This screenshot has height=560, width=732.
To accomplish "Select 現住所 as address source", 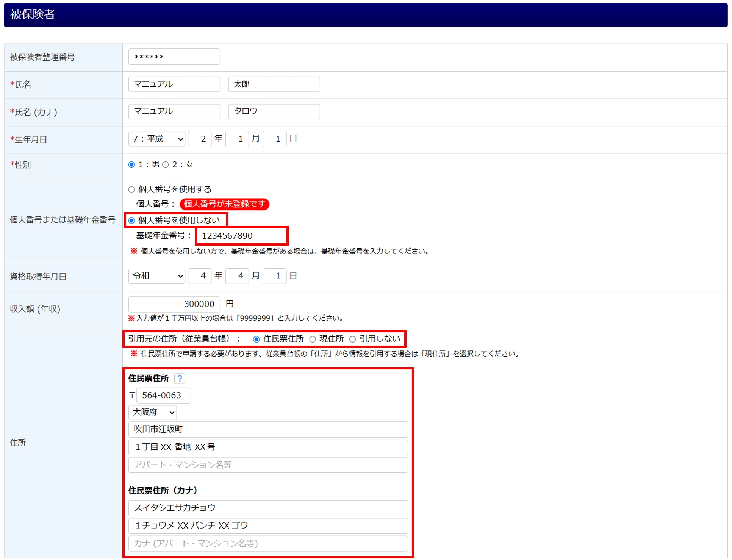I will [313, 339].
